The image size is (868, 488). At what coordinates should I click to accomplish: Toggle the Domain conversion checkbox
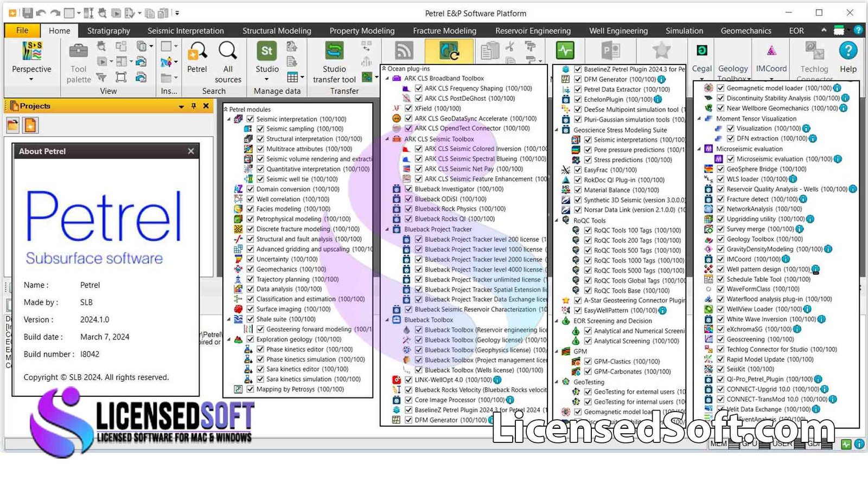(x=250, y=189)
